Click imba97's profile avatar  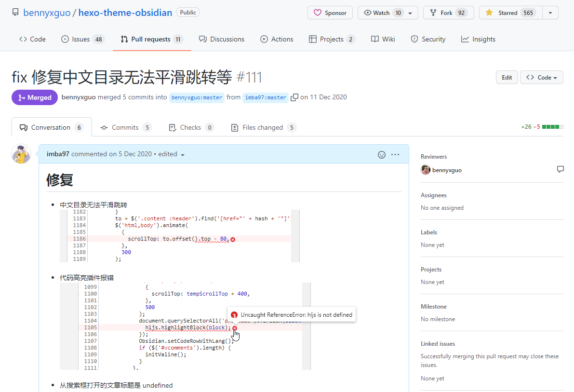(21, 154)
